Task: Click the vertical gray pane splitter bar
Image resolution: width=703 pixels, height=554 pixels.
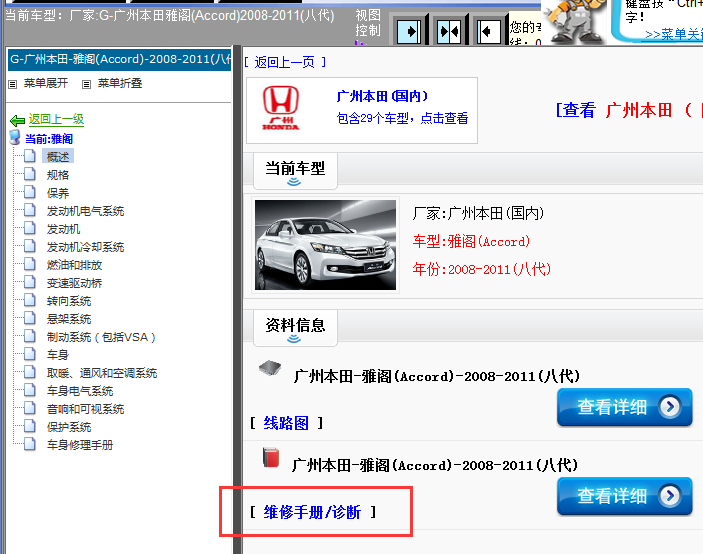Action: click(x=238, y=299)
